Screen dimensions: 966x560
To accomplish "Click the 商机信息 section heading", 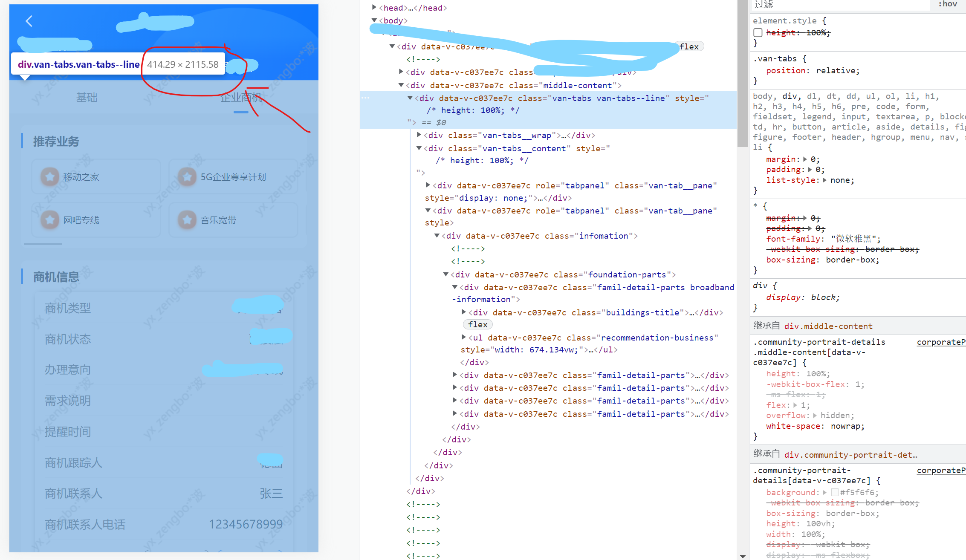I will click(x=56, y=277).
